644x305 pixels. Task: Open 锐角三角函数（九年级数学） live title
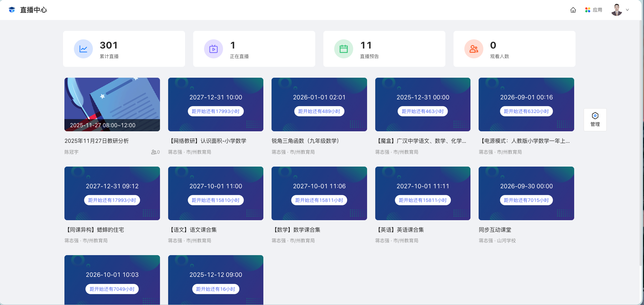point(305,141)
